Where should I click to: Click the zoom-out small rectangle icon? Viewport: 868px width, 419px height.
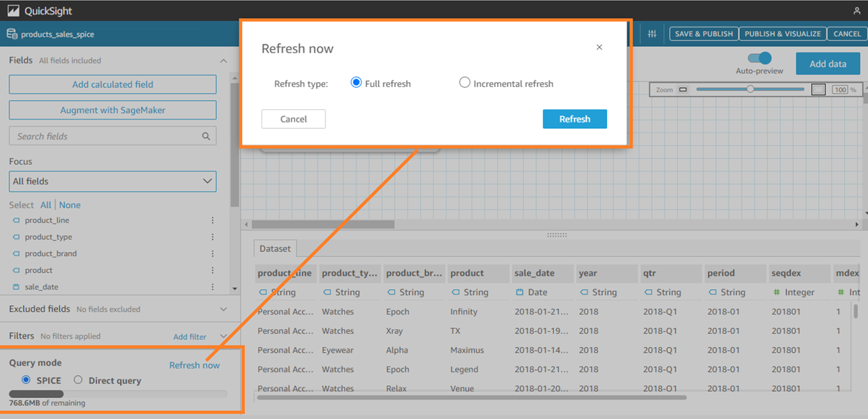pos(683,90)
